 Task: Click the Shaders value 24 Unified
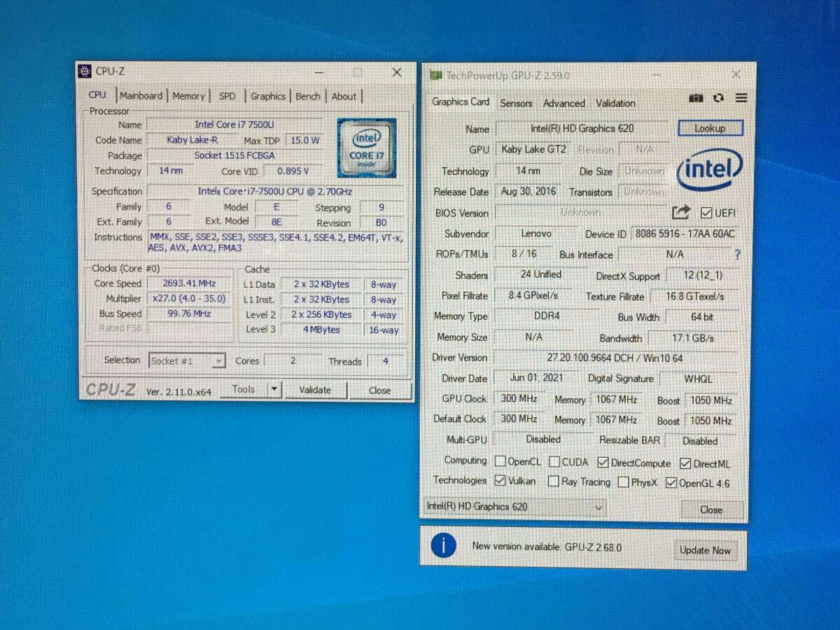pos(540,274)
